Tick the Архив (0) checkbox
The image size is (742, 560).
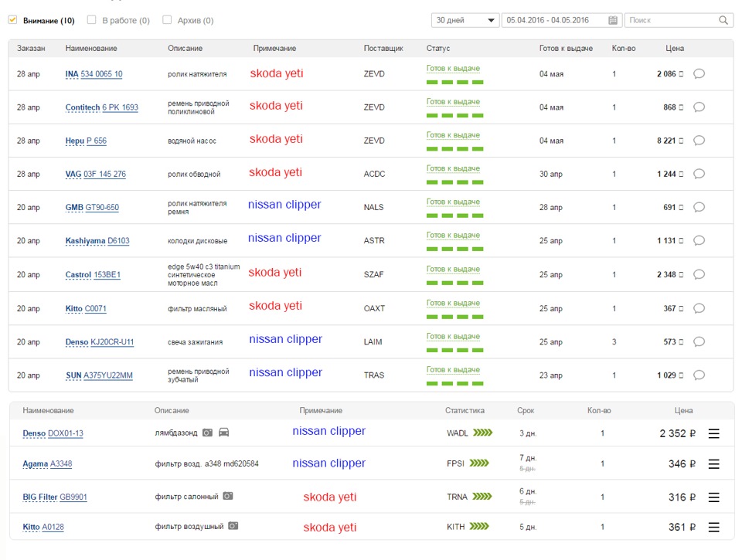[x=167, y=20]
